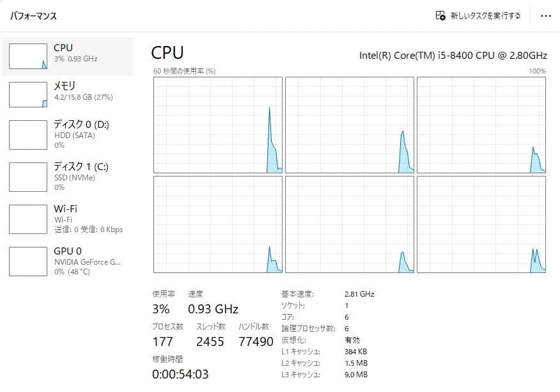Click the CPU heading above the graphs
The height and width of the screenshot is (392, 560).
point(167,52)
